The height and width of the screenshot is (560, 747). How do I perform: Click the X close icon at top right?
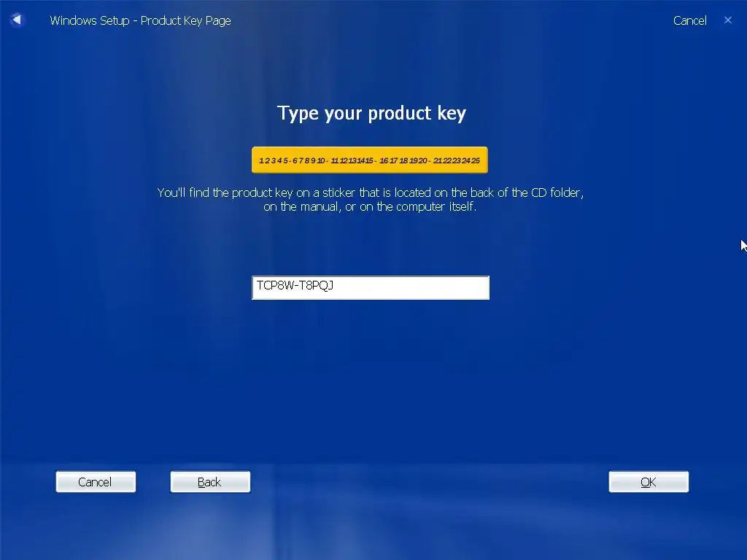[727, 20]
